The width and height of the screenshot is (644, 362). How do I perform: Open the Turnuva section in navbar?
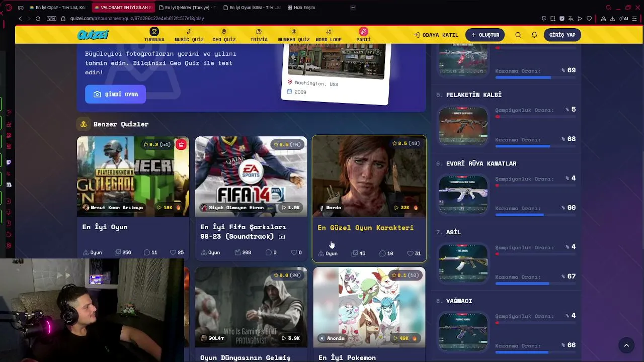154,35
